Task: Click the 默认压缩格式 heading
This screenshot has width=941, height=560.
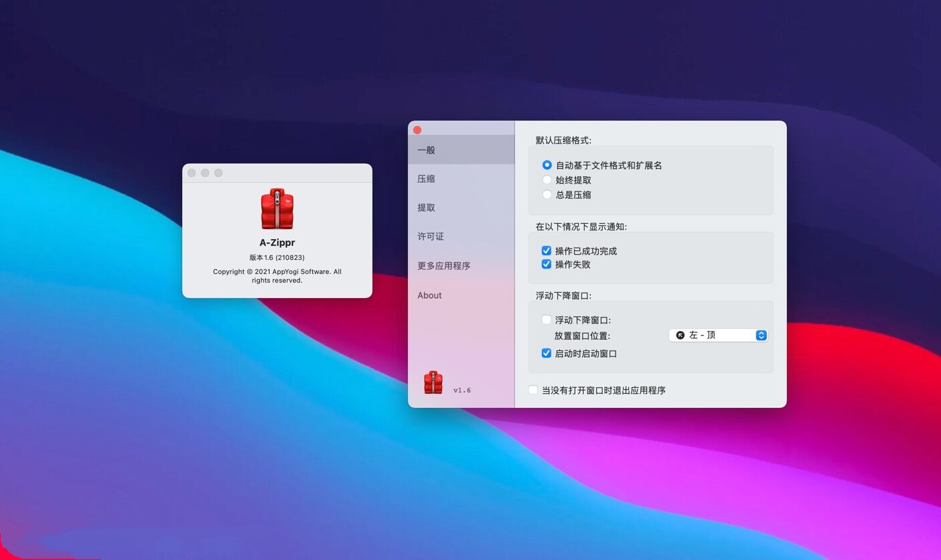Action: pos(563,140)
